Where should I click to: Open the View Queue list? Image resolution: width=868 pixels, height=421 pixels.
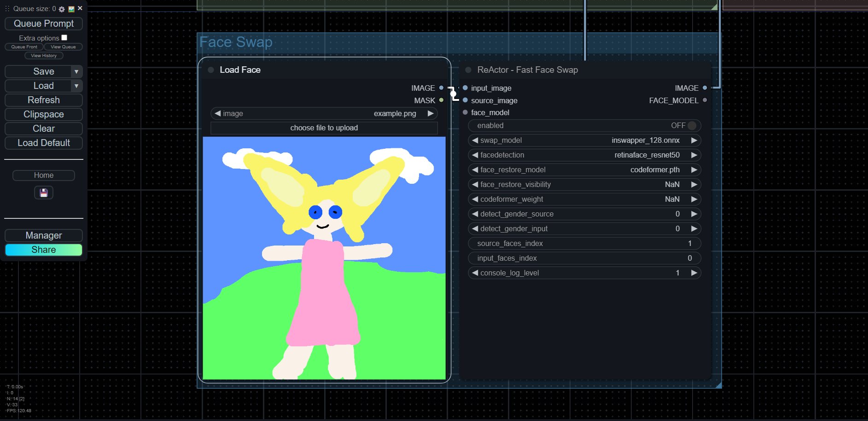click(63, 47)
